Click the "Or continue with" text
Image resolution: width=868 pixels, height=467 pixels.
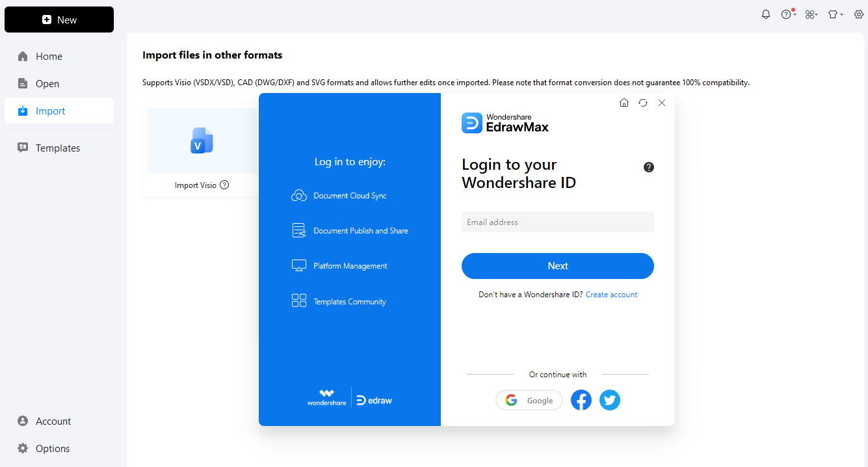(558, 375)
